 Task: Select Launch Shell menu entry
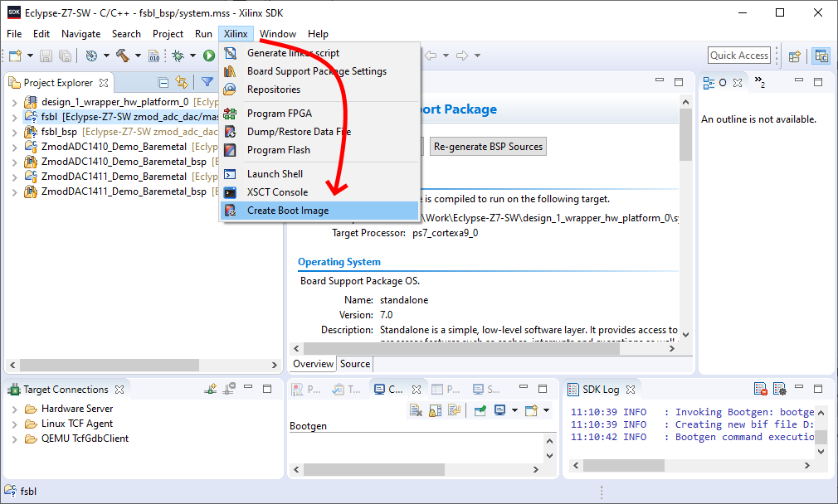pos(319,174)
